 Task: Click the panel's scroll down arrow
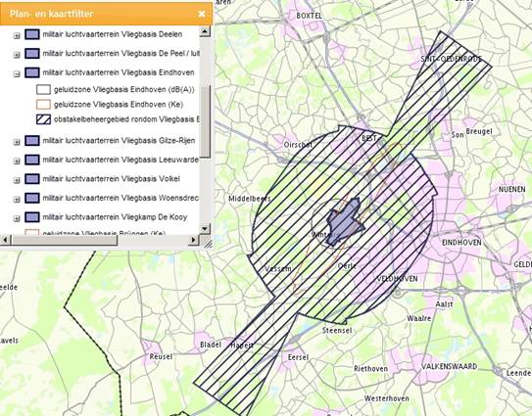(x=205, y=228)
